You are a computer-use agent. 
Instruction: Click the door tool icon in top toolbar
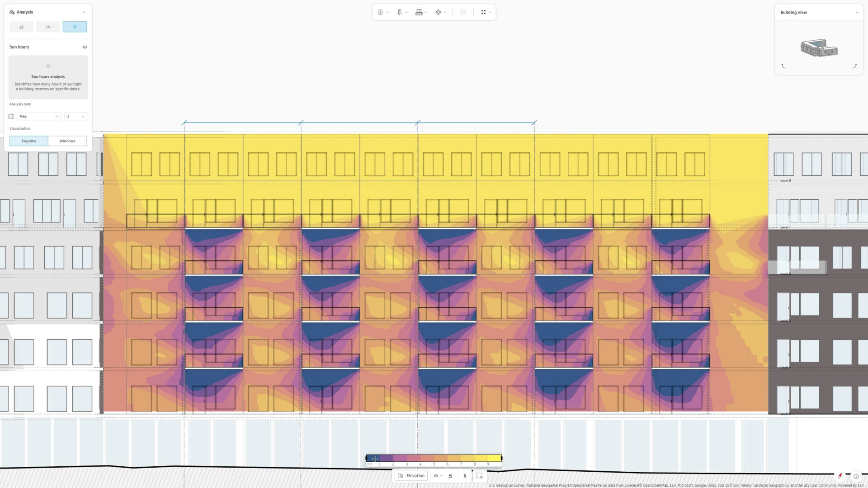tap(399, 12)
